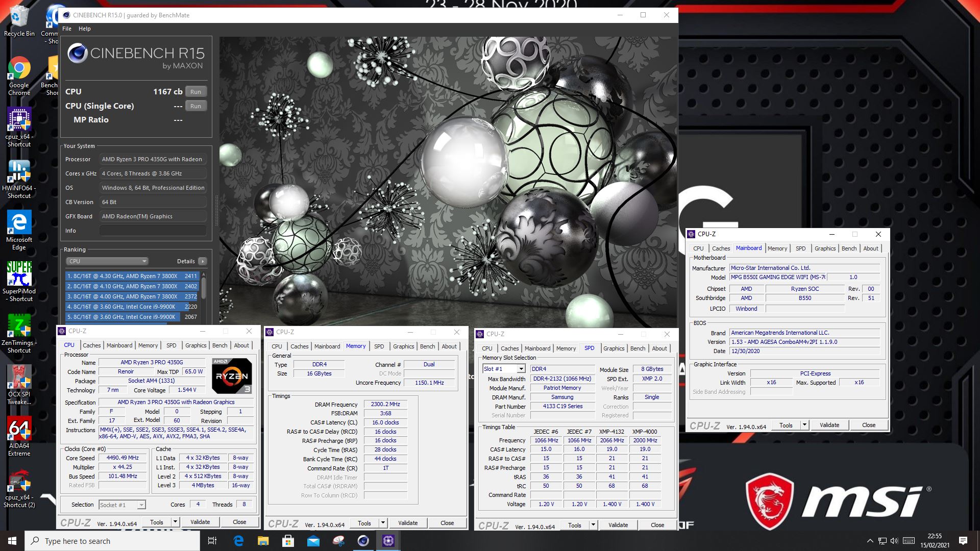Open the HWiNFO64 Shortcut icon
This screenshot has height=551, width=980.
(19, 180)
